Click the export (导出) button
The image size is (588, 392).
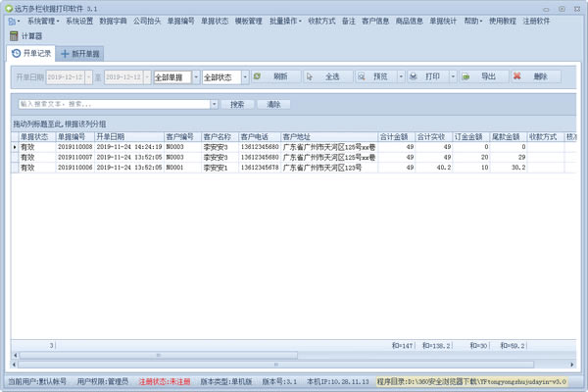point(483,76)
